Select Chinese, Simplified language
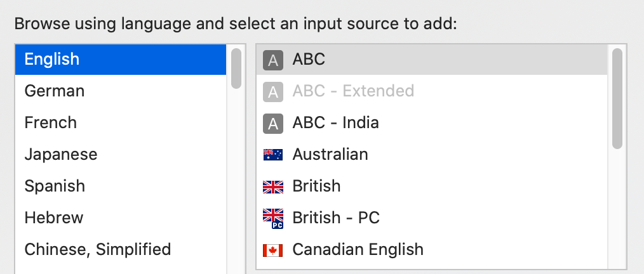 (x=120, y=249)
